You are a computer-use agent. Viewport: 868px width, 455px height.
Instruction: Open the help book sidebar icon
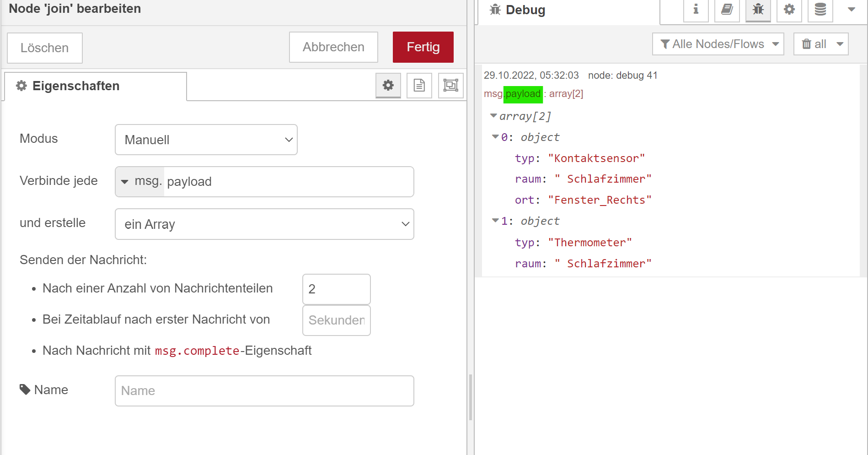[x=727, y=10]
